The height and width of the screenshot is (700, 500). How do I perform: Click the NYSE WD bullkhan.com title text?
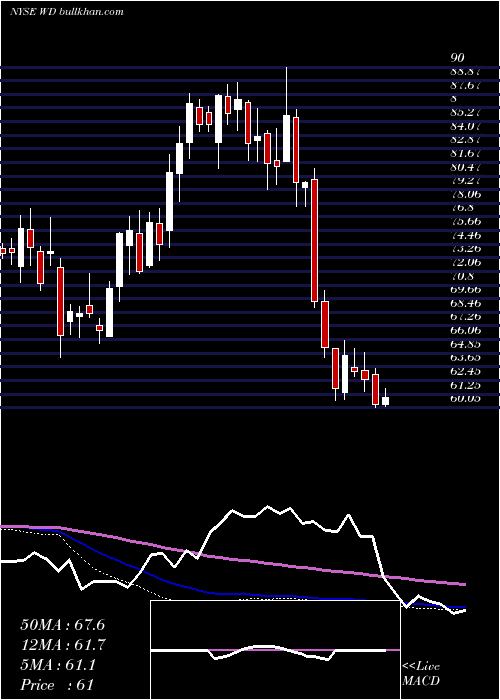tap(67, 12)
